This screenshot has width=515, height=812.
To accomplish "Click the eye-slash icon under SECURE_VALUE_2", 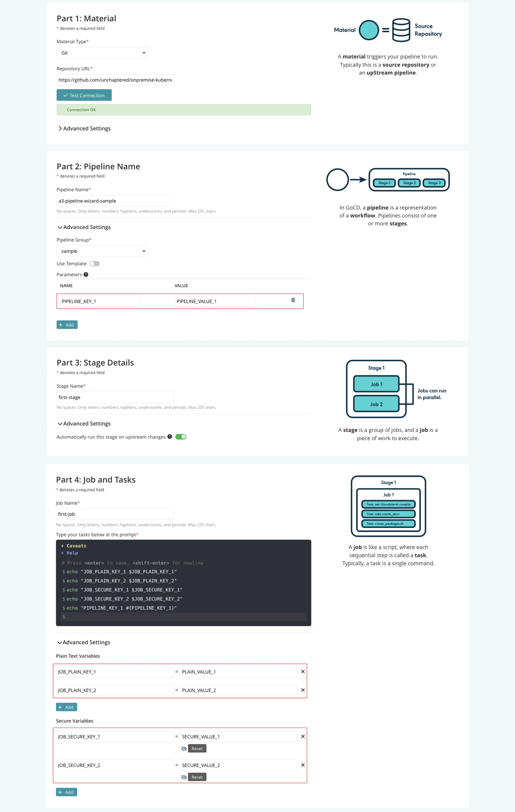I will [x=184, y=777].
